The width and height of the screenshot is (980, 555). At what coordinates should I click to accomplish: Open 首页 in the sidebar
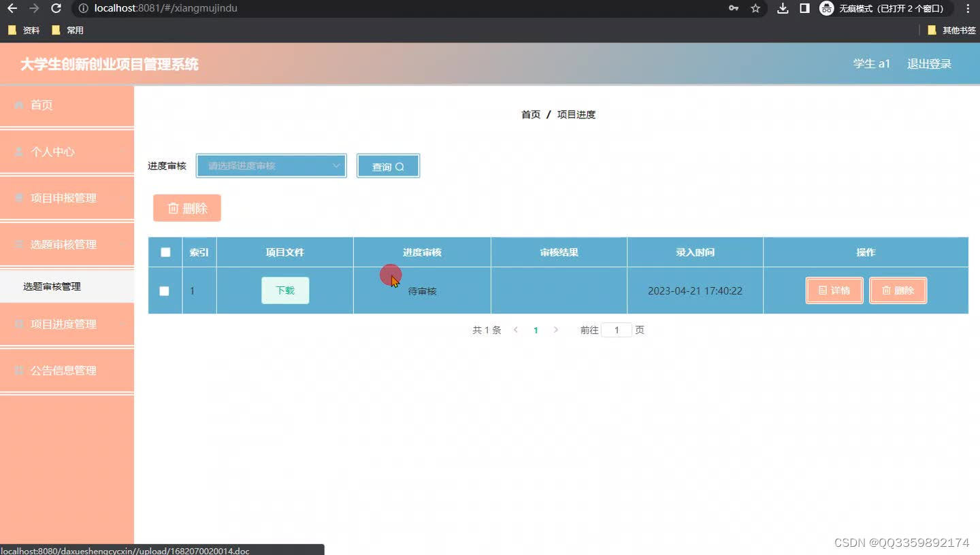click(67, 105)
